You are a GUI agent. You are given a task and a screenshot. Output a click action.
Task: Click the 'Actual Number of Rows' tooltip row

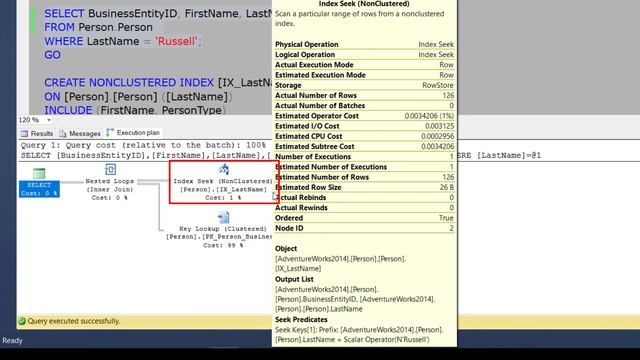click(x=364, y=95)
